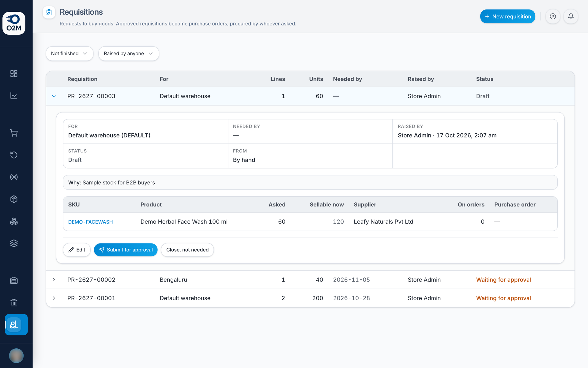The width and height of the screenshot is (588, 368).
Task: Collapse the PR-2627-00003 requisition row
Action: (54, 96)
